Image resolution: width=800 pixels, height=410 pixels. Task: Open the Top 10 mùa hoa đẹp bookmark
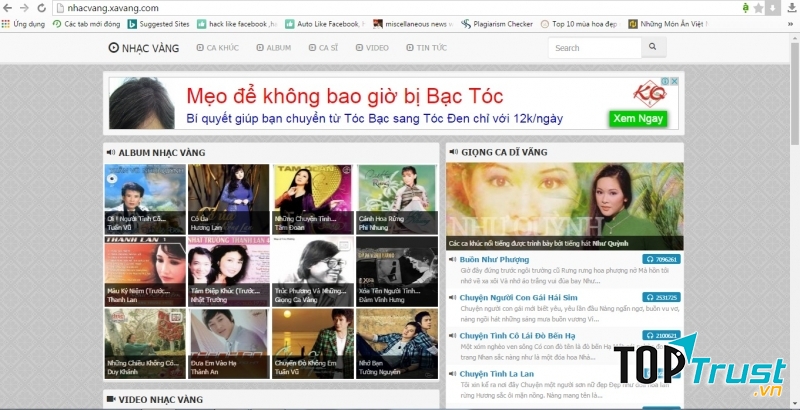580,24
